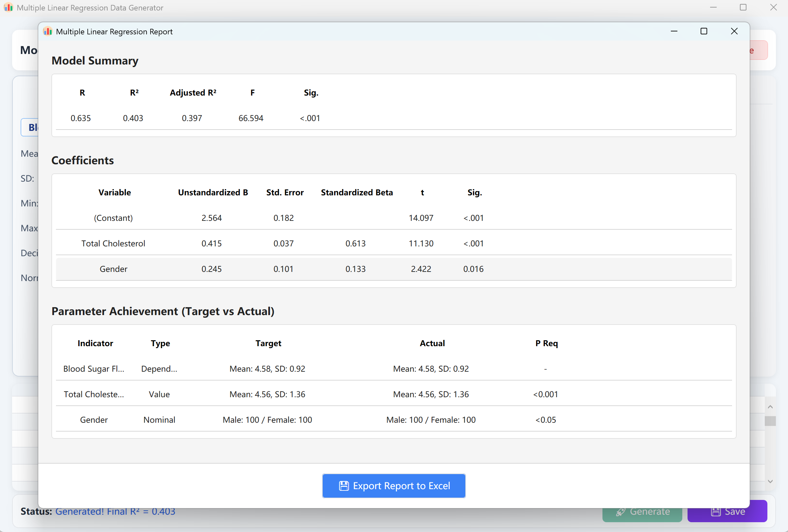
Task: Click Export Report to Excel button
Action: pyautogui.click(x=394, y=486)
